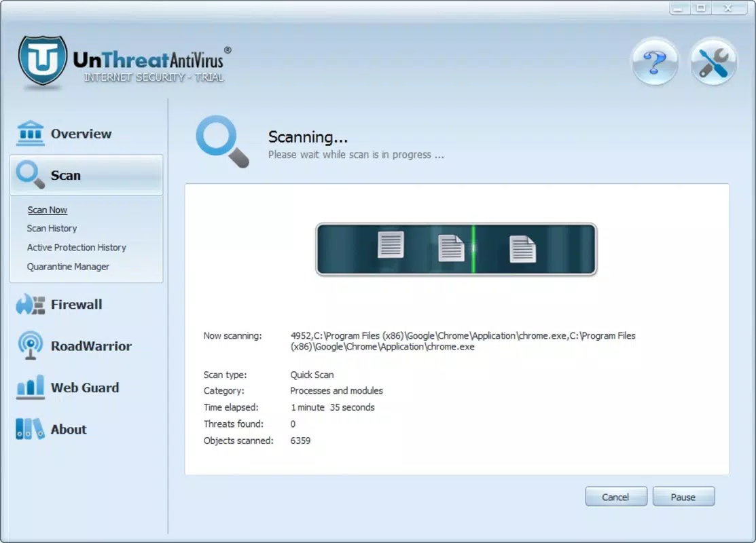Click the 'Threats found:' label

click(x=234, y=424)
